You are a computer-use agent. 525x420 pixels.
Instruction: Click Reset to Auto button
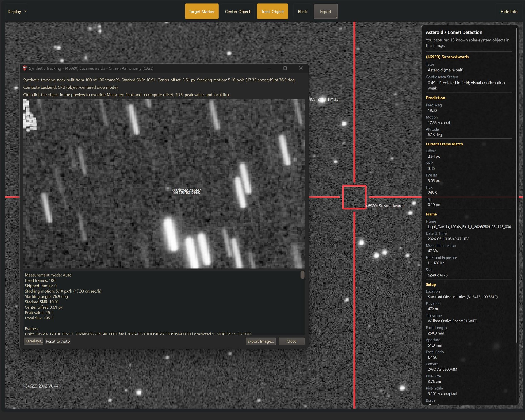click(58, 341)
